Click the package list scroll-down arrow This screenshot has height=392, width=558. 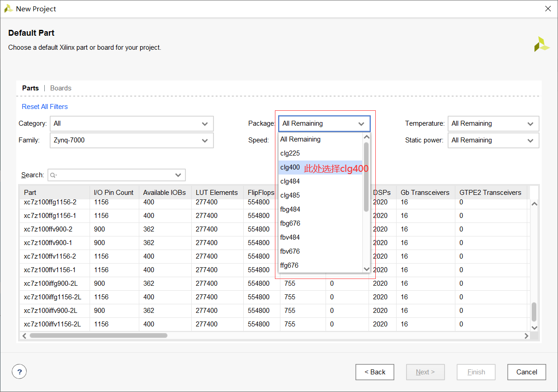click(367, 269)
